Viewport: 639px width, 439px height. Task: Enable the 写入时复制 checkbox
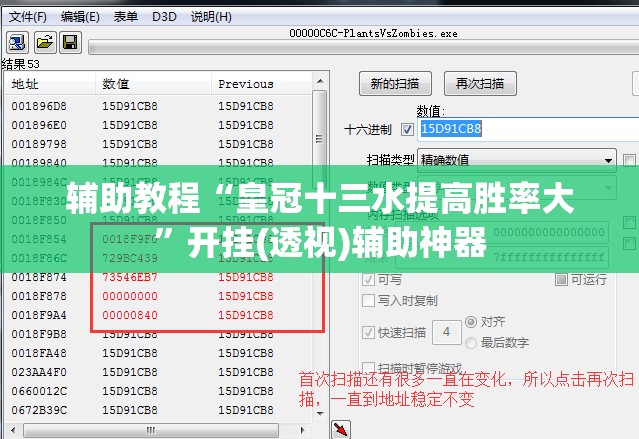coord(368,301)
